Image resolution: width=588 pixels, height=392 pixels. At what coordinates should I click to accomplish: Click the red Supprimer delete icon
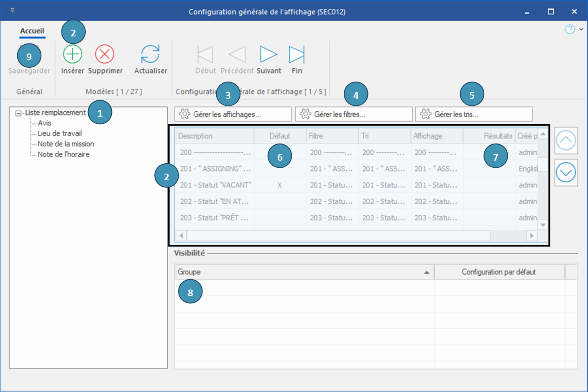pyautogui.click(x=105, y=54)
